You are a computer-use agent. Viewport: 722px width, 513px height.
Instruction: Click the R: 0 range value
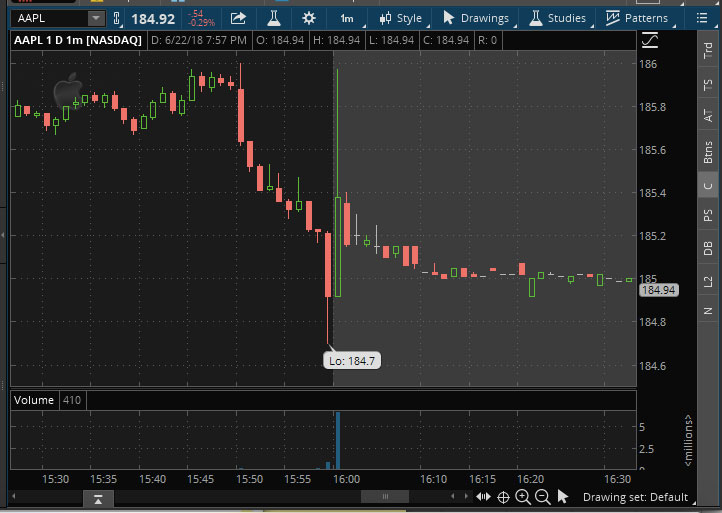[x=487, y=41]
